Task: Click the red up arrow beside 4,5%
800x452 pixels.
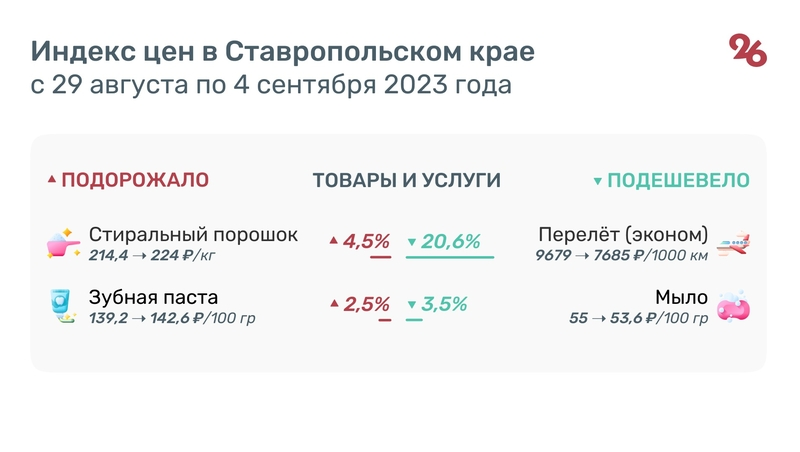Action: pyautogui.click(x=334, y=241)
